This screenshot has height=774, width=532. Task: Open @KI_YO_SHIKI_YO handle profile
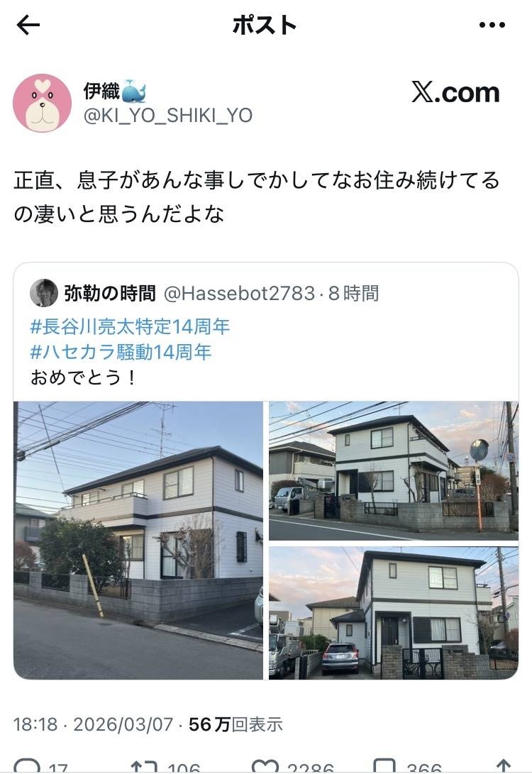click(168, 116)
